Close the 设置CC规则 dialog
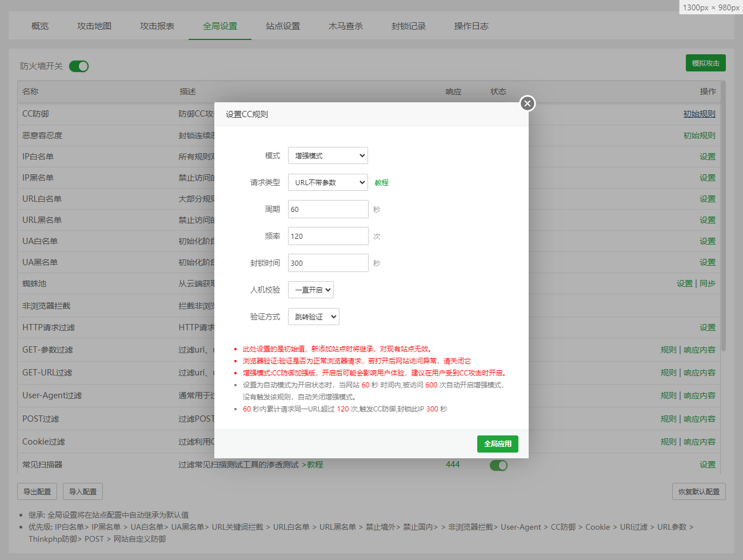The image size is (743, 560). pyautogui.click(x=528, y=103)
